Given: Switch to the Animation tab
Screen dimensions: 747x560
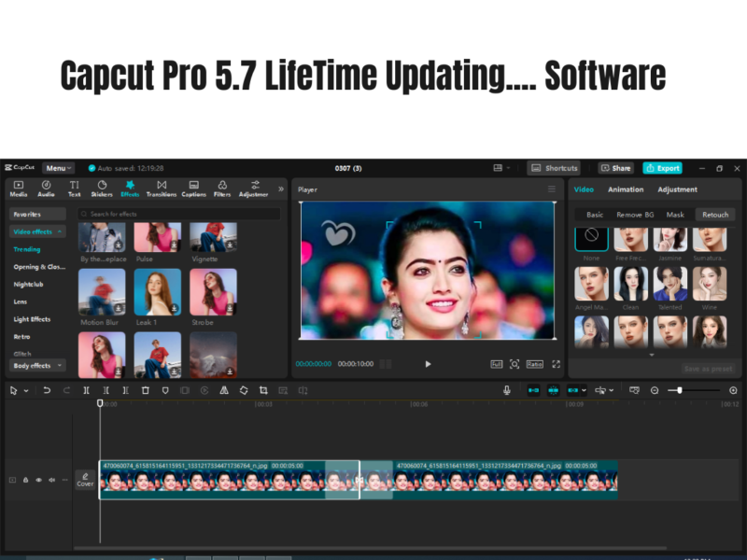Looking at the screenshot, I should 626,189.
